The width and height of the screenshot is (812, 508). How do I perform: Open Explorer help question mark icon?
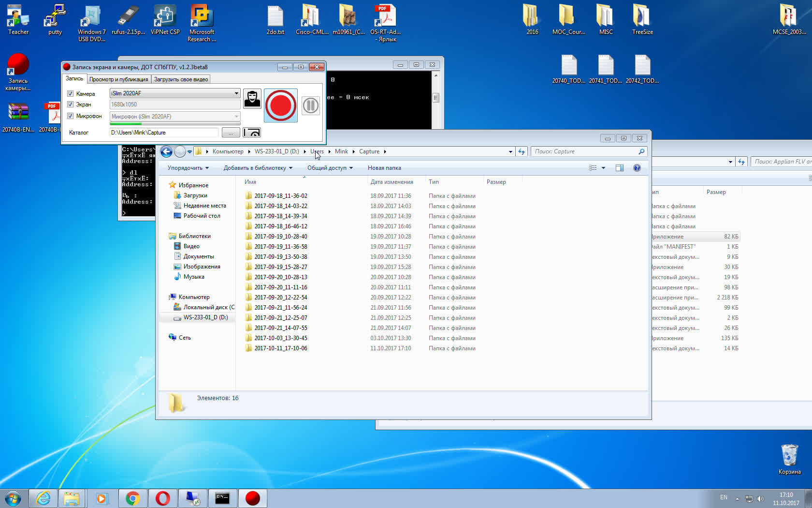(x=637, y=168)
